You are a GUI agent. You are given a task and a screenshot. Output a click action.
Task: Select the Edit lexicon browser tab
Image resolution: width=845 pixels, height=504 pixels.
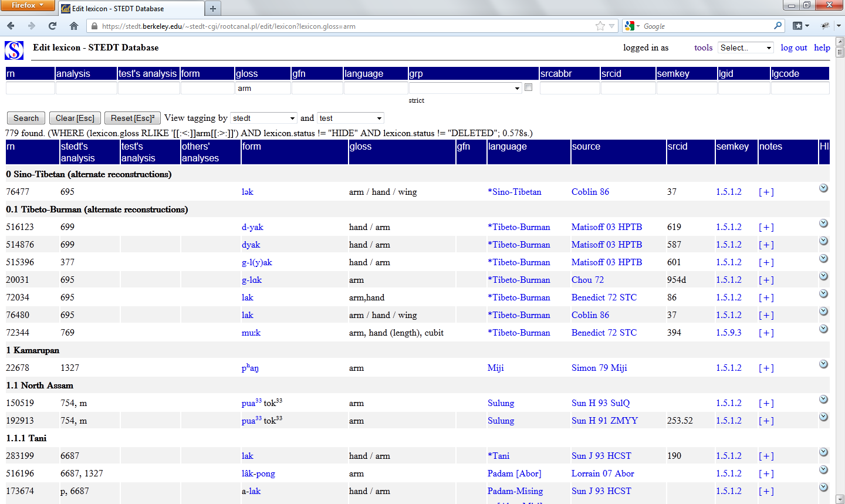click(x=130, y=8)
